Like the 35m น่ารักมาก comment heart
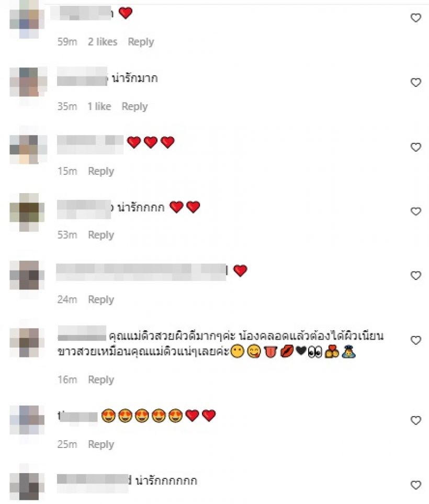The height and width of the screenshot is (504, 429). click(x=416, y=82)
